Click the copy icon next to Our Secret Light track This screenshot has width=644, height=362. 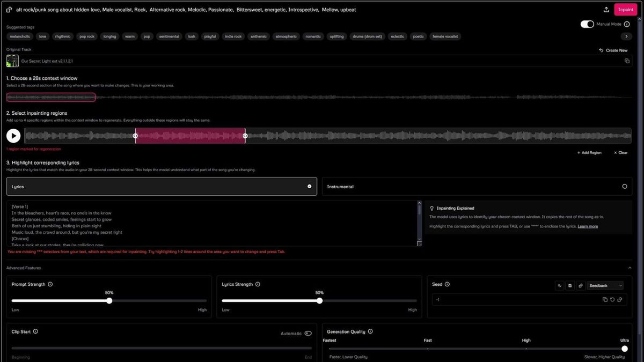628,61
